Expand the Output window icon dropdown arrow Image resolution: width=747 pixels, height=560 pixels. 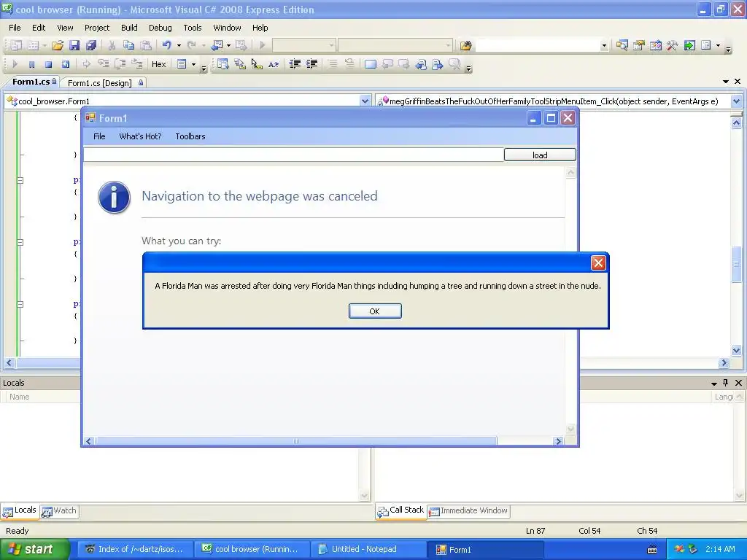(x=193, y=64)
